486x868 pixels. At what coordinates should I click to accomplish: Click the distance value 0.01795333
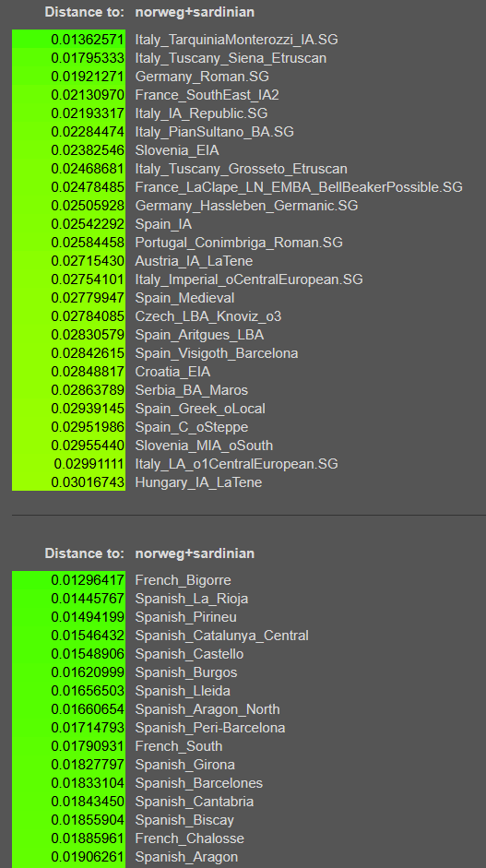pos(88,58)
